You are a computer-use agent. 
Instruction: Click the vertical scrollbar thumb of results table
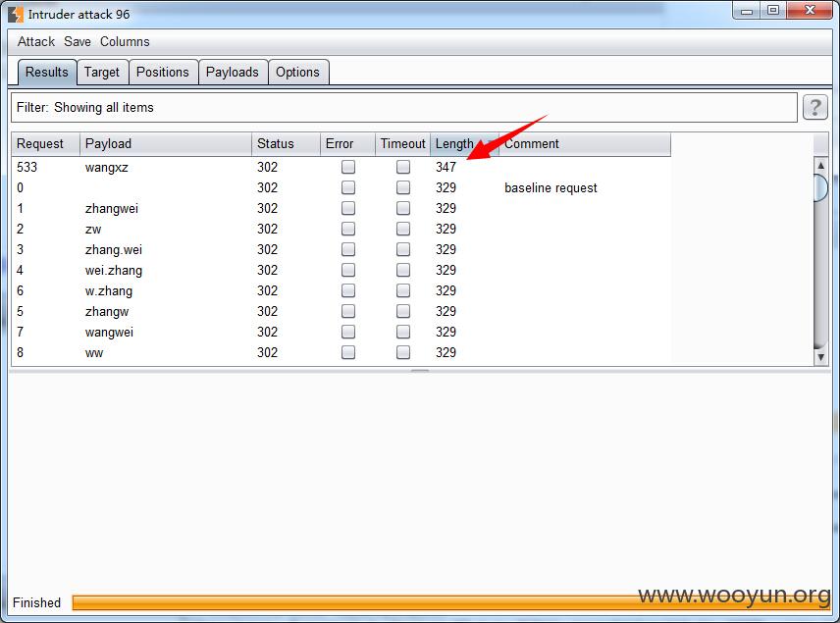(x=820, y=187)
